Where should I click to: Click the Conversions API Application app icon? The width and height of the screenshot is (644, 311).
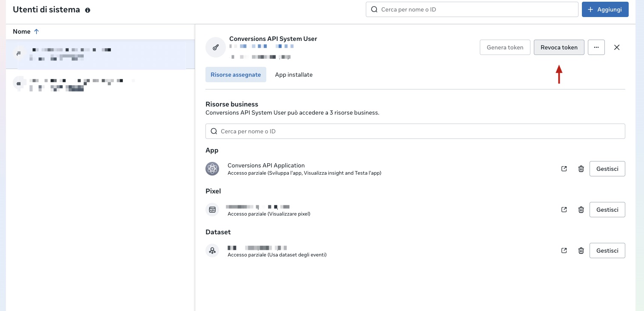pyautogui.click(x=212, y=169)
